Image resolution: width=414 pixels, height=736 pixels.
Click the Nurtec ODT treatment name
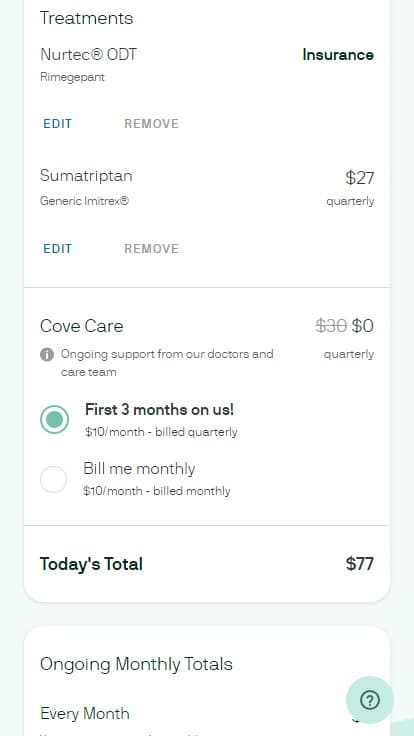pyautogui.click(x=88, y=54)
